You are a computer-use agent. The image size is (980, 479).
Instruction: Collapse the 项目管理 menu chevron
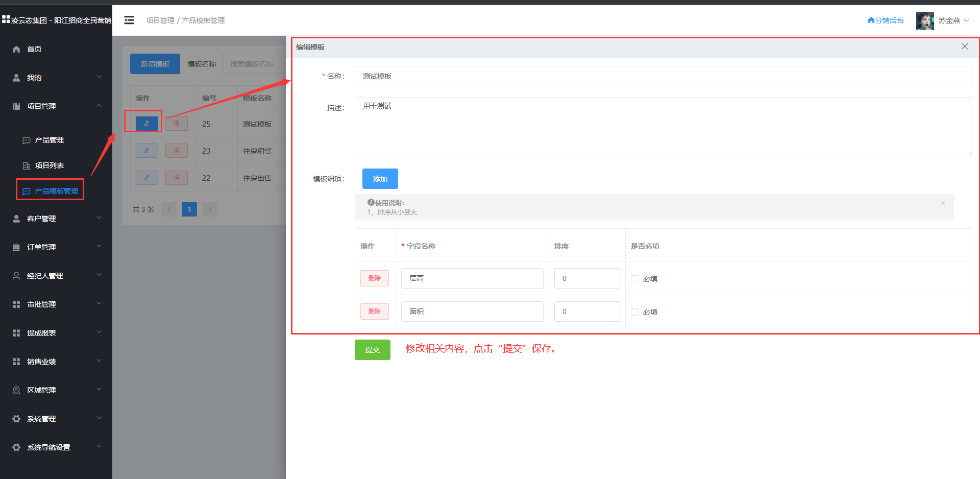pos(99,106)
